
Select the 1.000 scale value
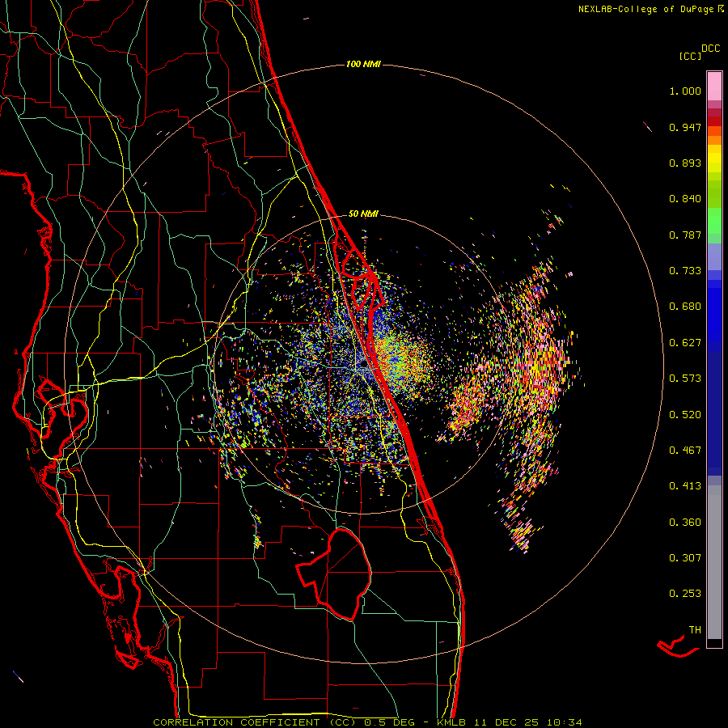point(685,91)
